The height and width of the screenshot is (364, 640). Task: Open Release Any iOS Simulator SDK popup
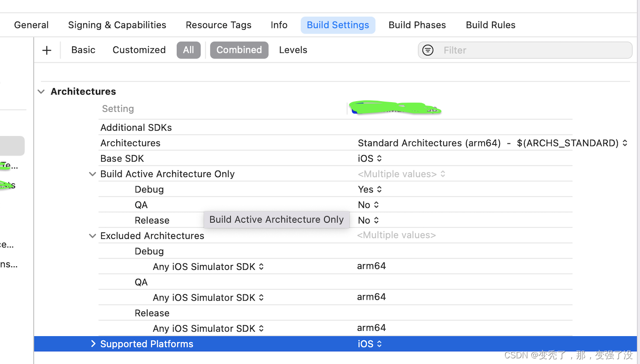click(208, 329)
